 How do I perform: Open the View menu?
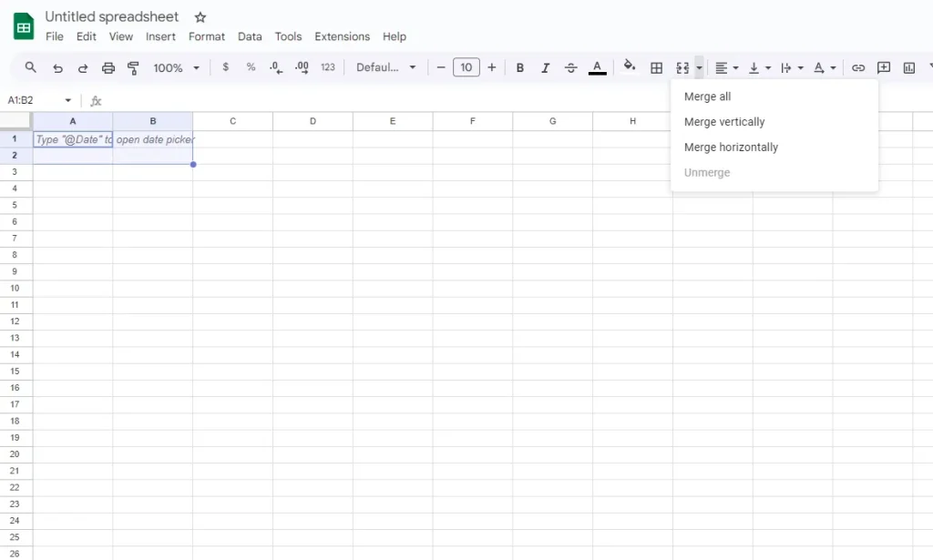(121, 36)
